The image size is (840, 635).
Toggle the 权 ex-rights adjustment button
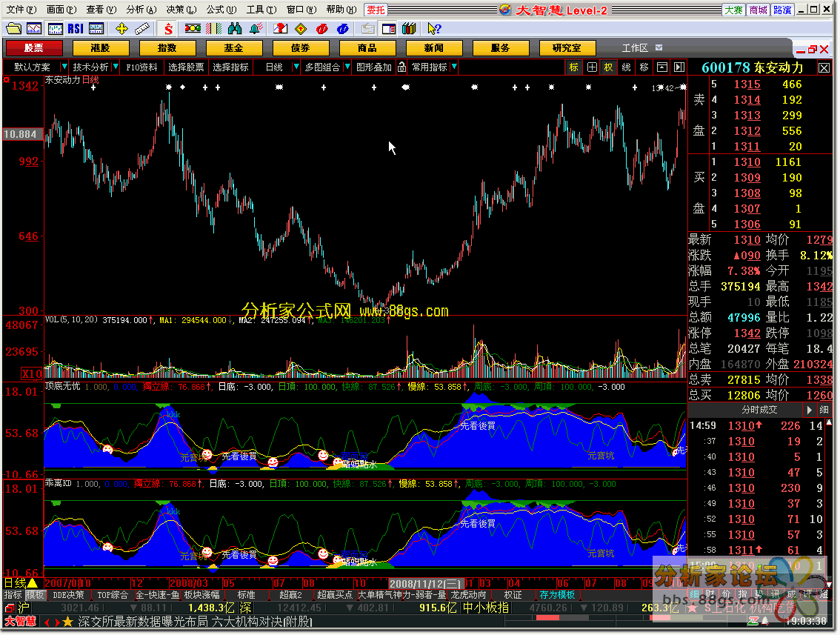609,67
